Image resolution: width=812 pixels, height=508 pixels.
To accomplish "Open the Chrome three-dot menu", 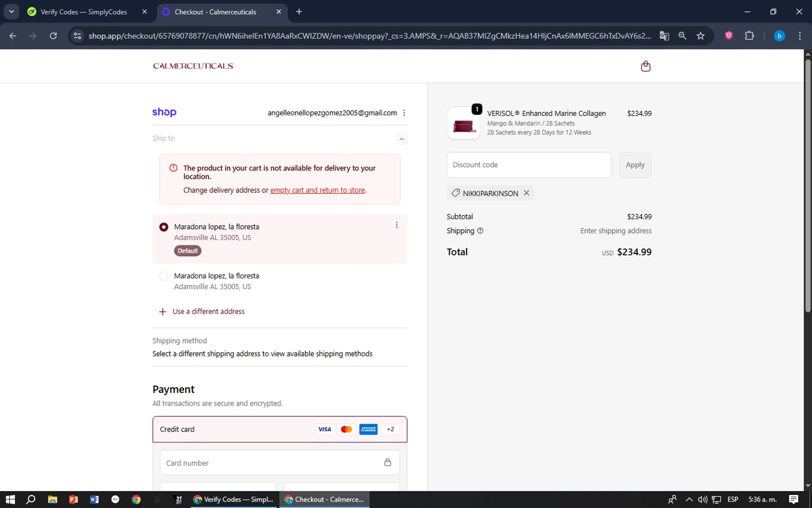I will pos(800,36).
